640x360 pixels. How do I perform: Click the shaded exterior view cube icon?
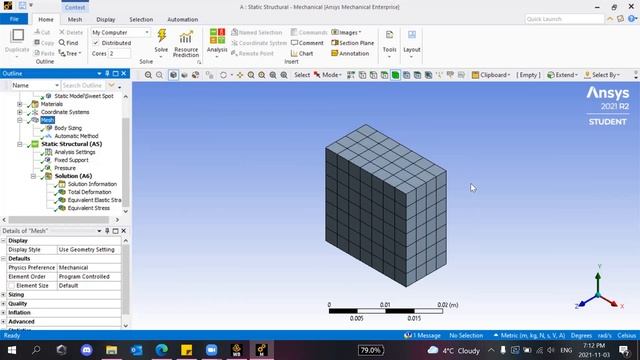pyautogui.click(x=173, y=75)
